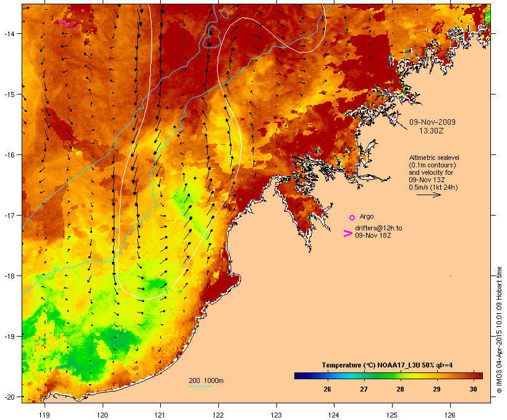Click the magenta drifter track on the map
This screenshot has height=420, width=507.
[69, 25]
